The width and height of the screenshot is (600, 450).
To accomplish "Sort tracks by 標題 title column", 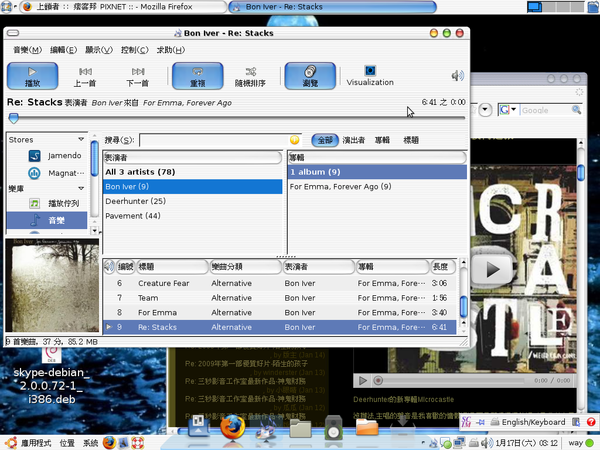I will click(172, 266).
